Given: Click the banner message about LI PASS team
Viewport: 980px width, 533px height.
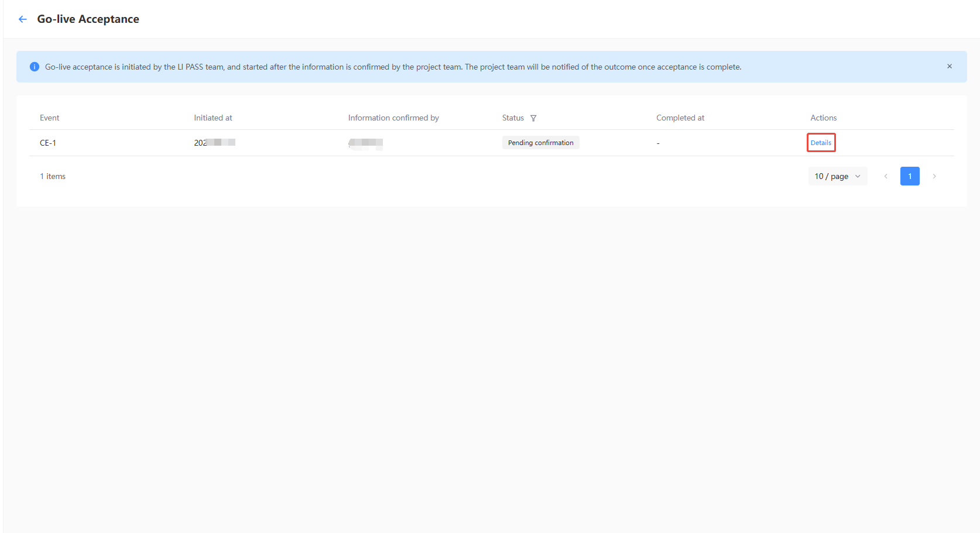Looking at the screenshot, I should point(393,67).
